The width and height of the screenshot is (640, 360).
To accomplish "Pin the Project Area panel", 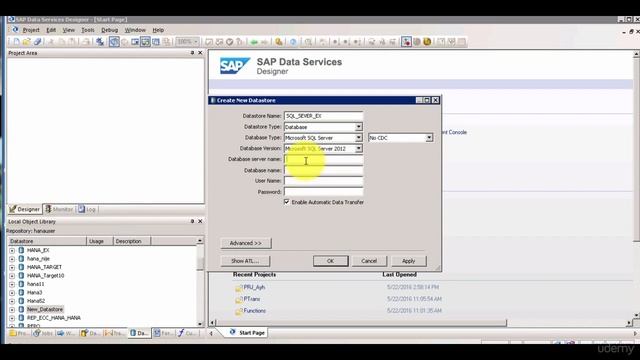I will [x=192, y=53].
